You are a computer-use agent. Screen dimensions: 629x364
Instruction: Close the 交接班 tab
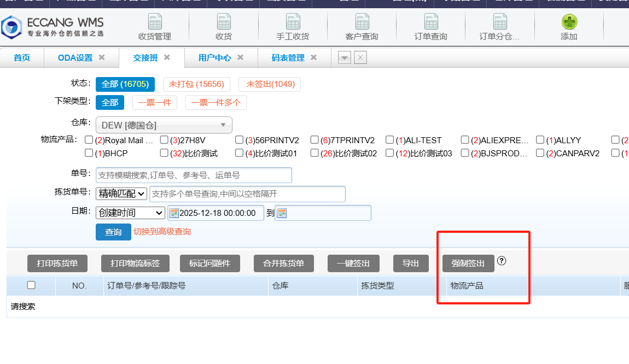167,57
